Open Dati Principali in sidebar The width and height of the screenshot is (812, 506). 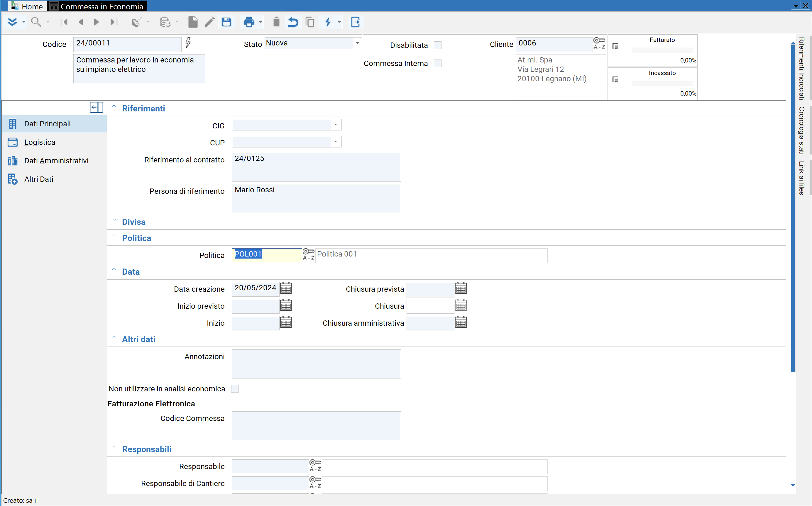click(54, 124)
